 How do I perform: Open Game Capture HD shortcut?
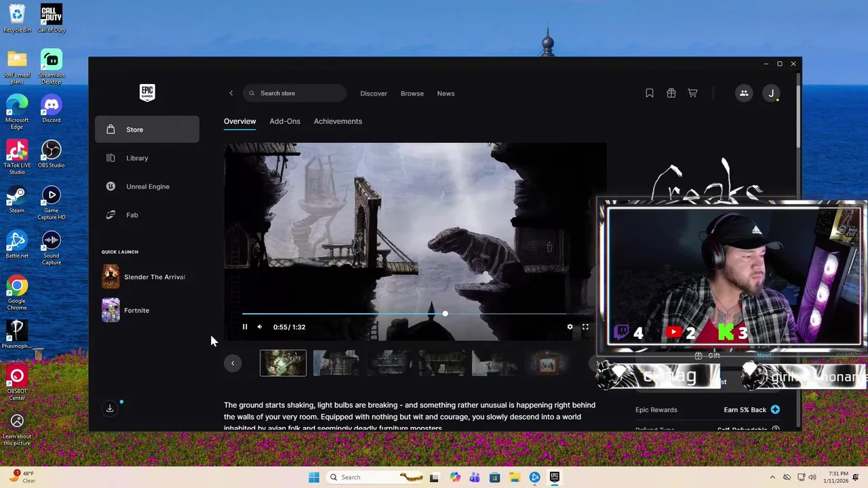tap(52, 203)
